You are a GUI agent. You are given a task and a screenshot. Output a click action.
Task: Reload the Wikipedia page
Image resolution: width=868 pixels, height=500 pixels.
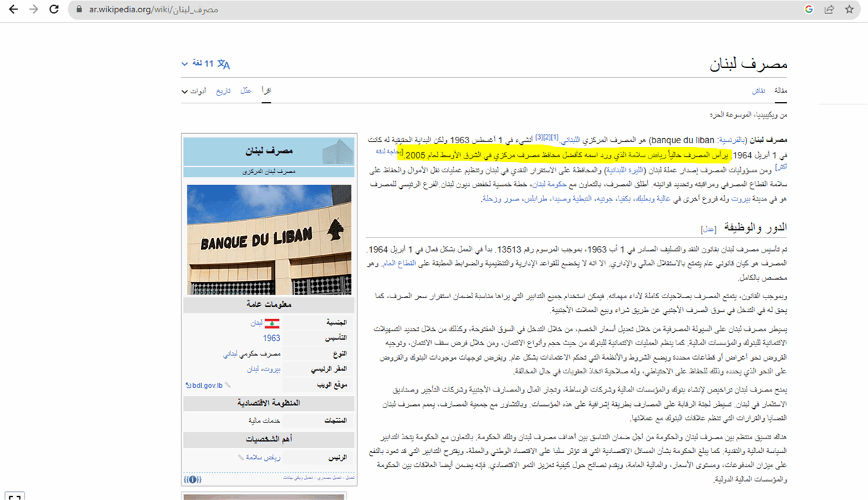pos(54,10)
